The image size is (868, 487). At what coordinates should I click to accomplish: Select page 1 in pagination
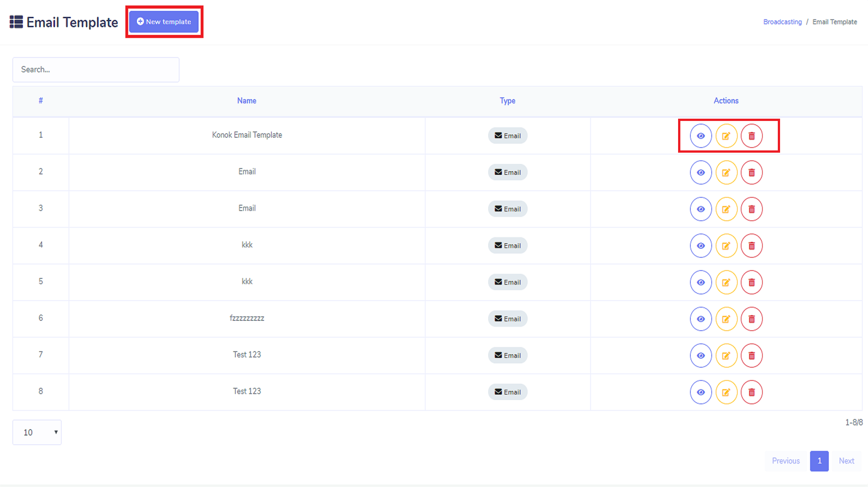(819, 461)
